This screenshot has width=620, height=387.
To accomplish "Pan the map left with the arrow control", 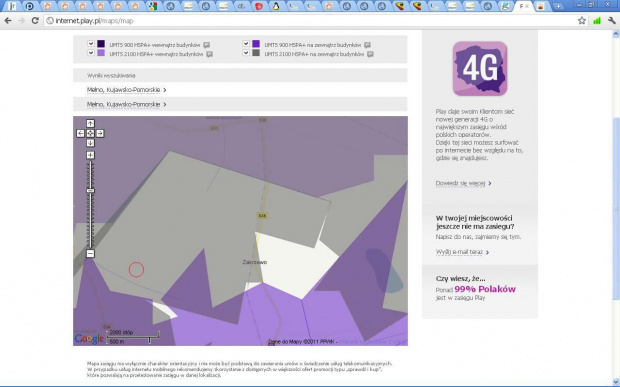I will tap(80, 133).
